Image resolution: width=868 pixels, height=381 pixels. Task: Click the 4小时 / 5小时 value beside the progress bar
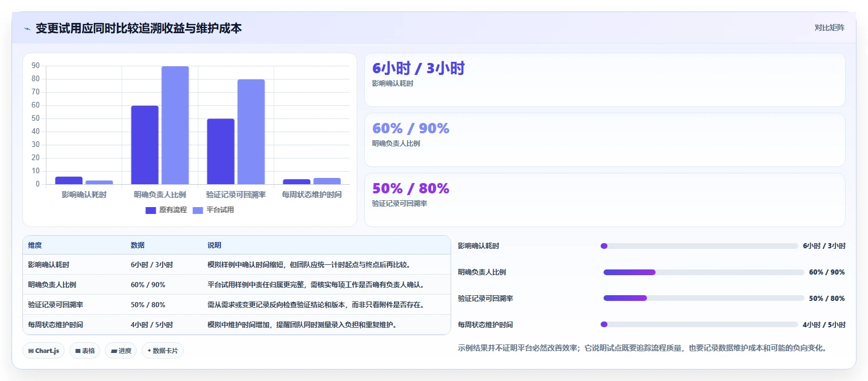click(824, 325)
